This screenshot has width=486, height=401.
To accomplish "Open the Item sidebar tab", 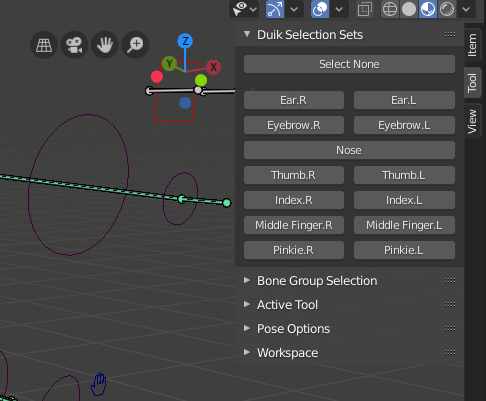I will (x=472, y=45).
